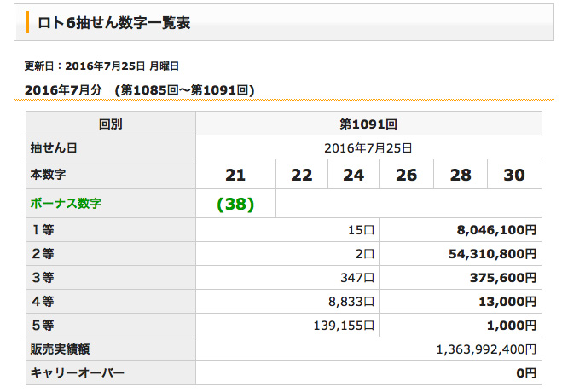Select the 2等 prize amount 54,310,800円
Image resolution: width=562 pixels, height=392 pixels.
point(493,253)
